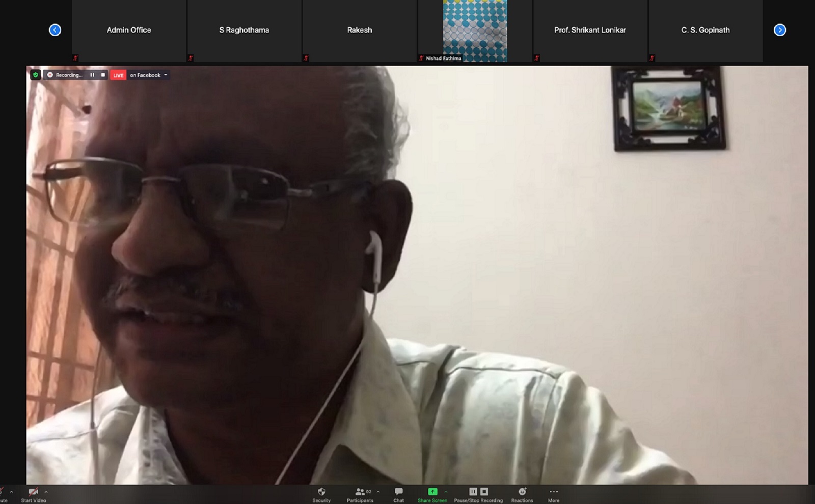Pause recording from the bottom toolbar
Screen dimensions: 815x504
[473, 492]
